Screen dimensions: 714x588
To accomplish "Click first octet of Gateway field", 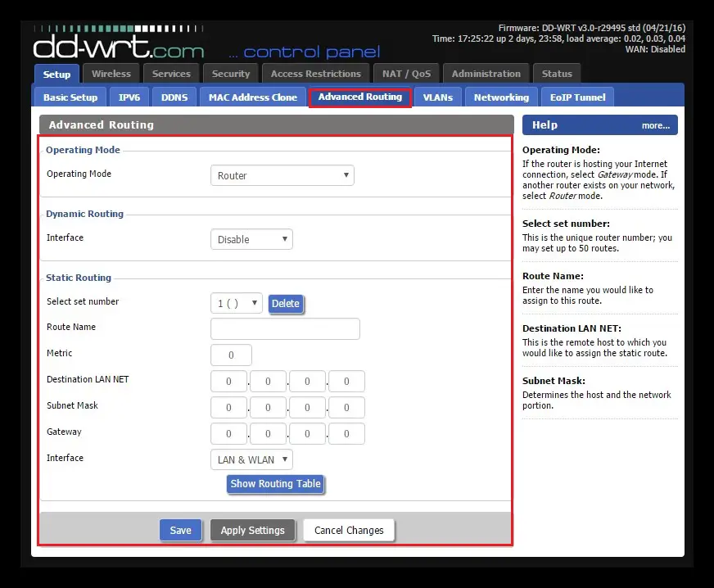I will coord(228,433).
